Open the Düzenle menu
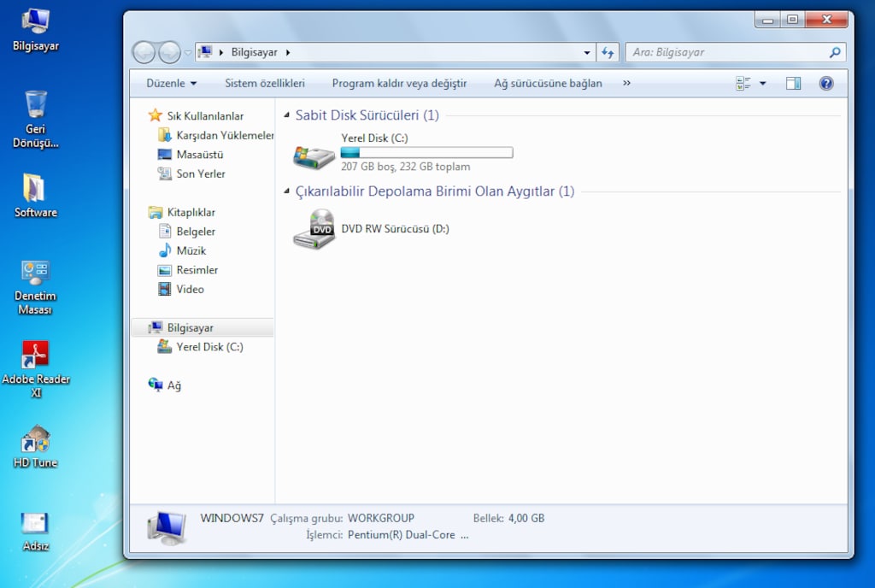875x588 pixels. (x=171, y=84)
